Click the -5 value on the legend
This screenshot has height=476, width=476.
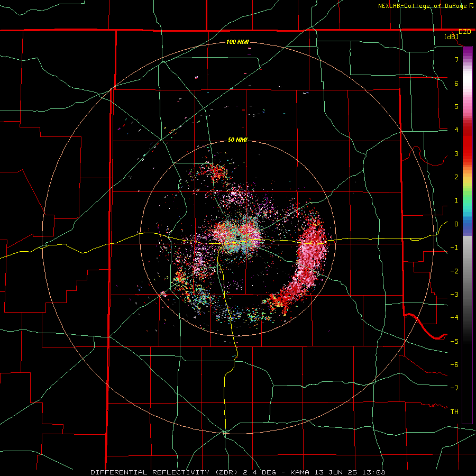tap(454, 342)
